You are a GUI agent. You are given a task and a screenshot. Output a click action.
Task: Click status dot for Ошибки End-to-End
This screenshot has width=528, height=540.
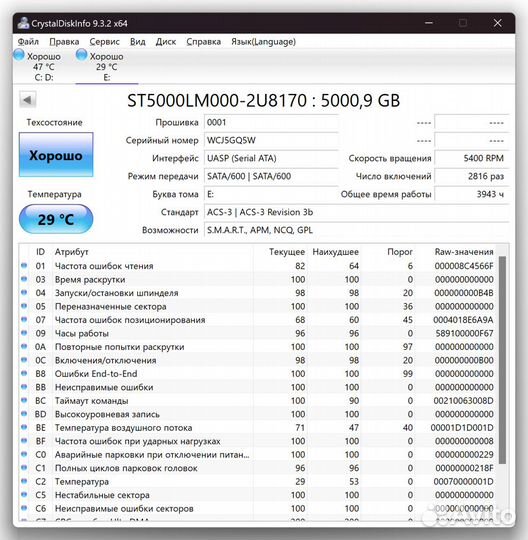(24, 373)
